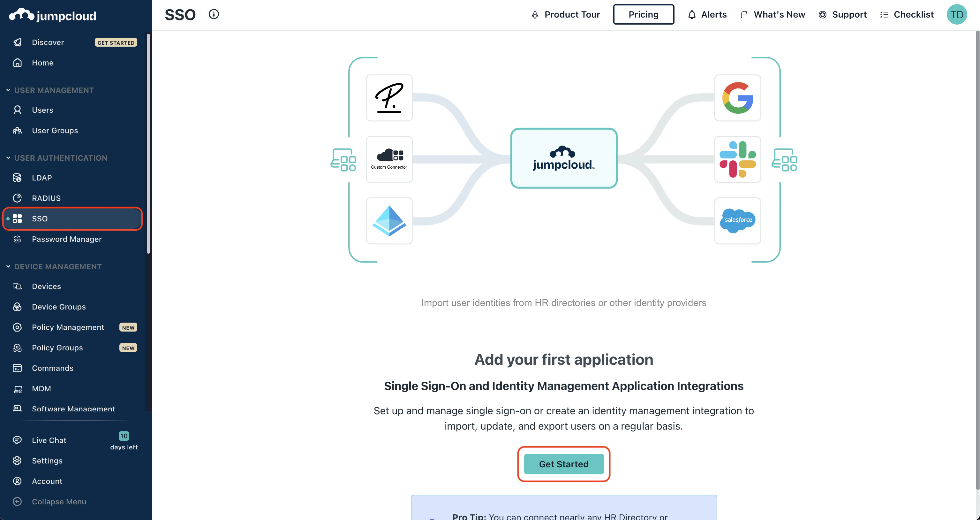Viewport: 980px width, 520px height.
Task: Click the "Pro Tip:" text
Action: click(x=469, y=516)
